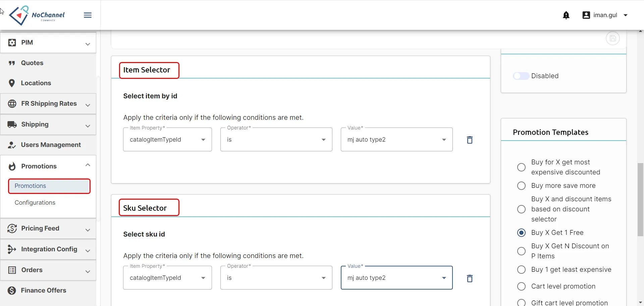Delete the Item Selector condition row
Image resolution: width=644 pixels, height=306 pixels.
470,140
